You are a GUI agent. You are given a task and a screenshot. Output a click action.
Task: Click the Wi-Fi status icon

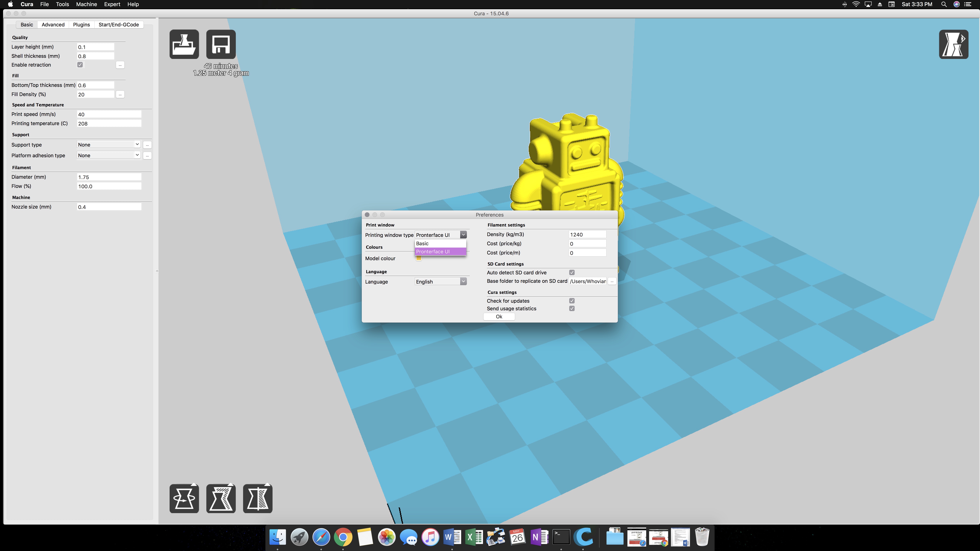pyautogui.click(x=856, y=4)
